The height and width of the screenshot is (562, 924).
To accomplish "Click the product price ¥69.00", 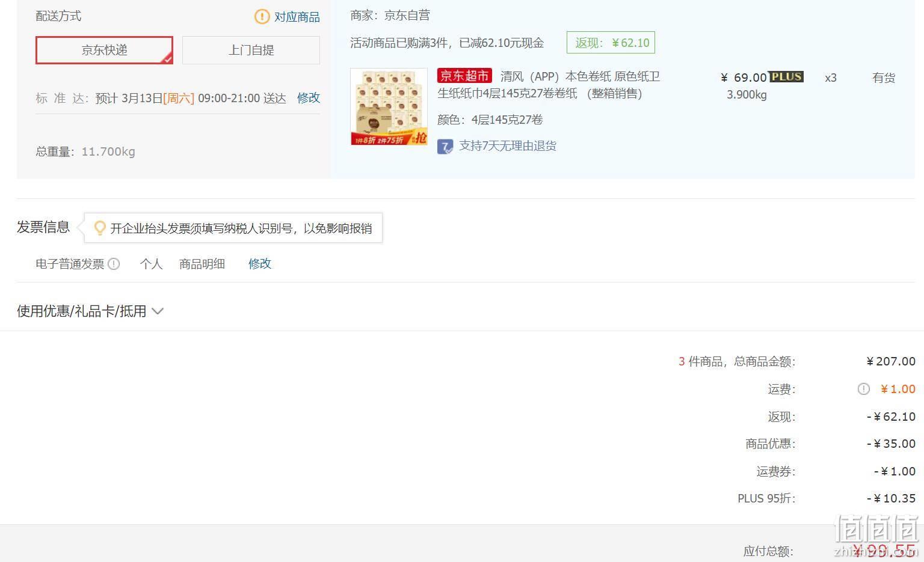I will coord(744,78).
